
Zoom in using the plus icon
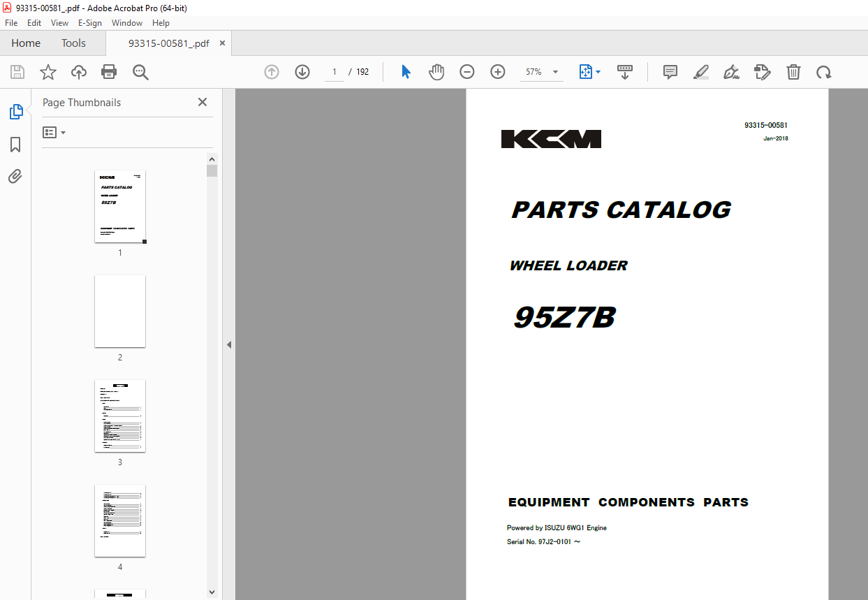[x=498, y=72]
